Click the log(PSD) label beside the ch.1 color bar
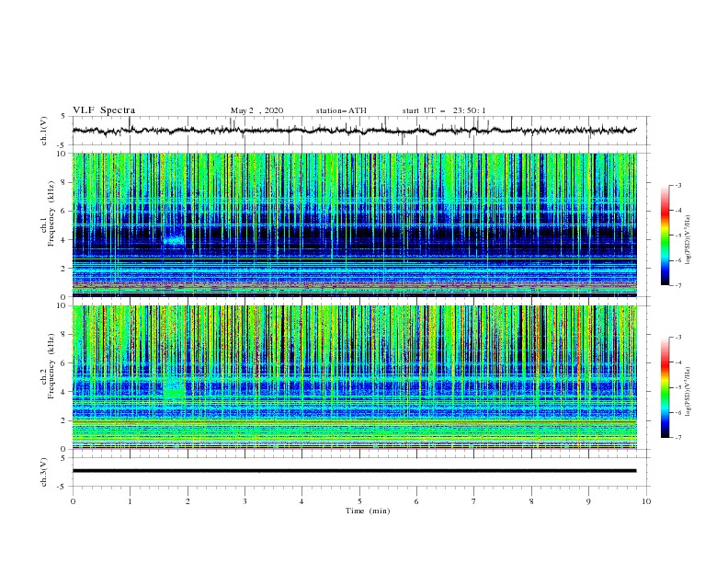Screen dimensions: 728x563 [x=688, y=240]
